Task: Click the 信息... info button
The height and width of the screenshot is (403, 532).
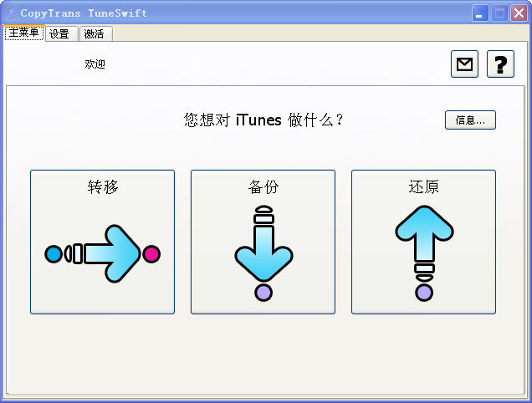Action: (470, 120)
